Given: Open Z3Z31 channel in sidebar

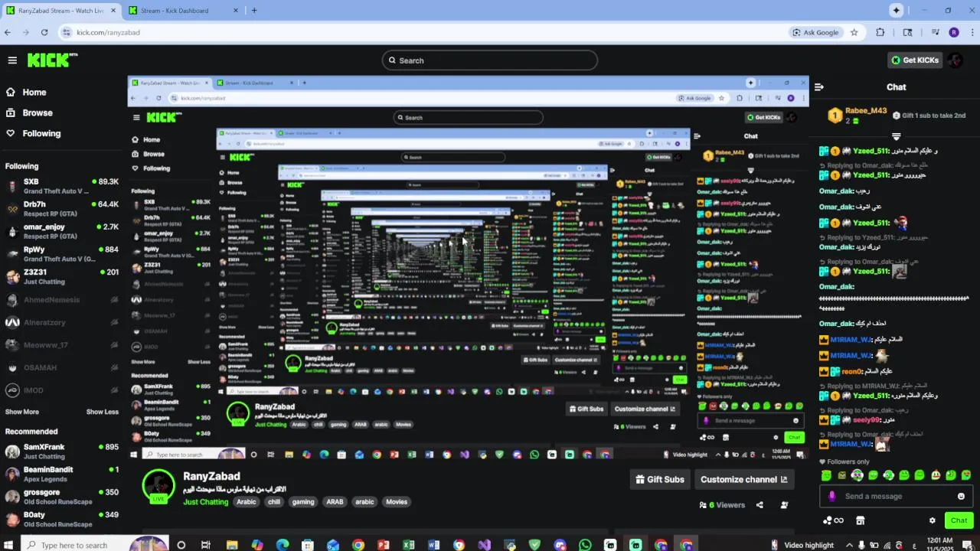Looking at the screenshot, I should 61,276.
